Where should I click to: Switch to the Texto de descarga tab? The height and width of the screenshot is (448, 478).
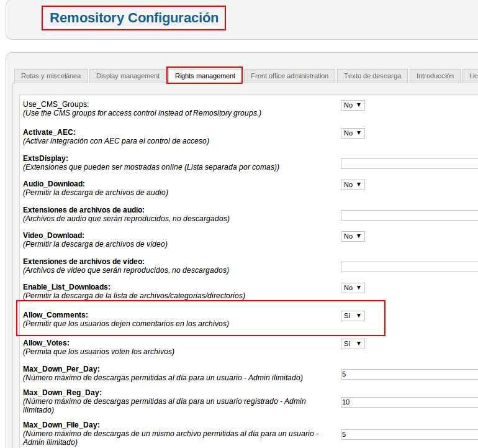point(372,76)
